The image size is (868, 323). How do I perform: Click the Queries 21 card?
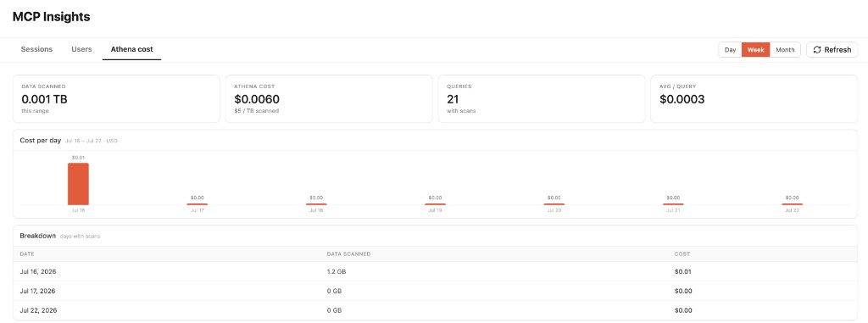[x=542, y=98]
